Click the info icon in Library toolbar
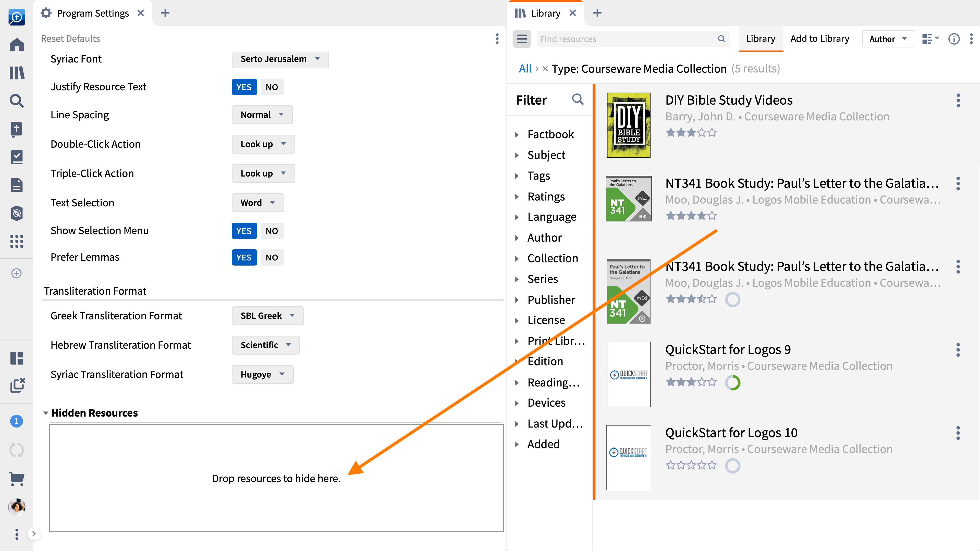This screenshot has height=551, width=980. 954,39
